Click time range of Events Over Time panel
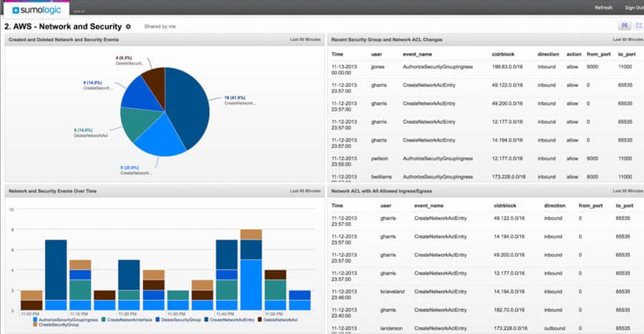The width and height of the screenshot is (644, 334). (305, 191)
